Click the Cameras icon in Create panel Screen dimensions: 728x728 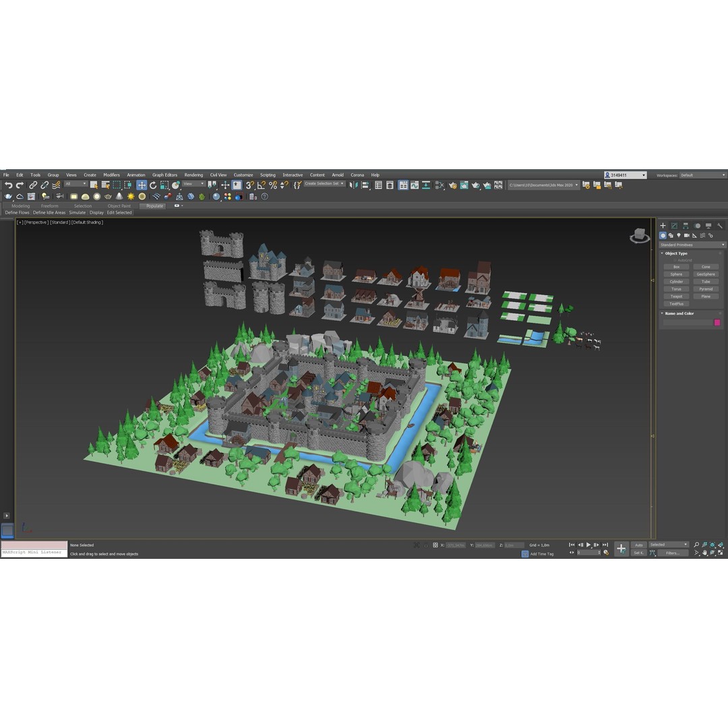point(687,235)
